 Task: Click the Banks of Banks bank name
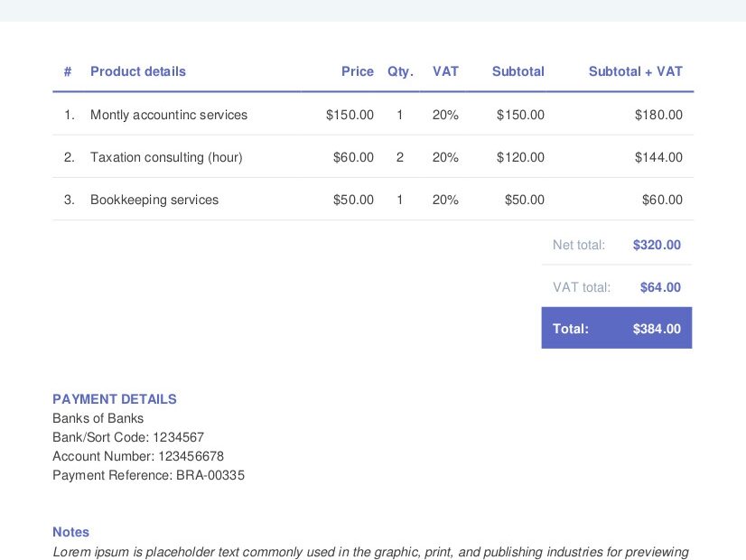tap(98, 418)
